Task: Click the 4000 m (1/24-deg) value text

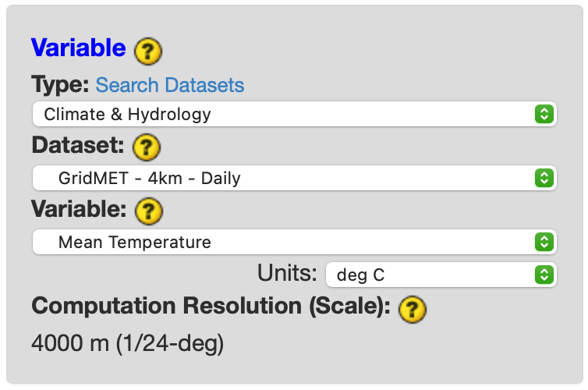Action: coord(127,343)
